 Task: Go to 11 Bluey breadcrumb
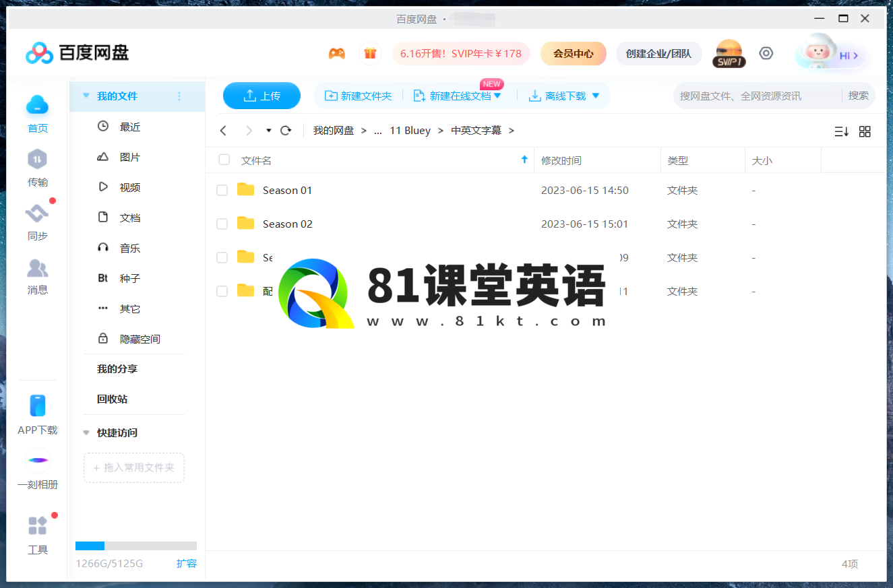410,131
